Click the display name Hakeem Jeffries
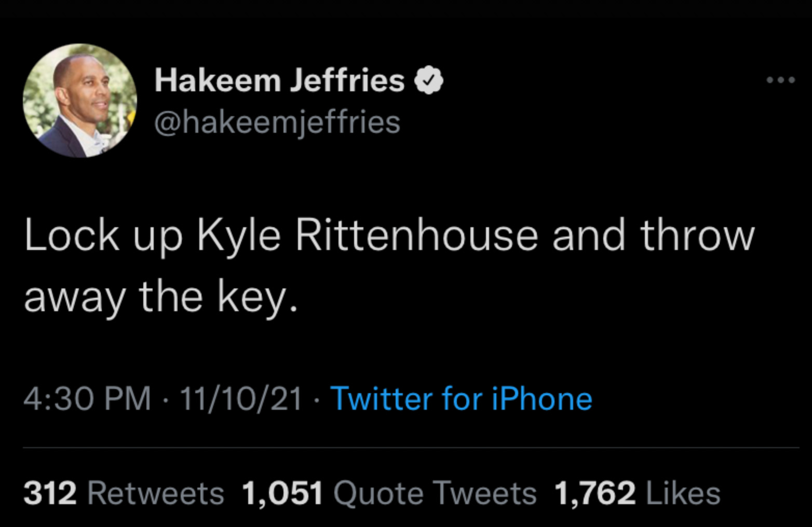 pos(279,81)
